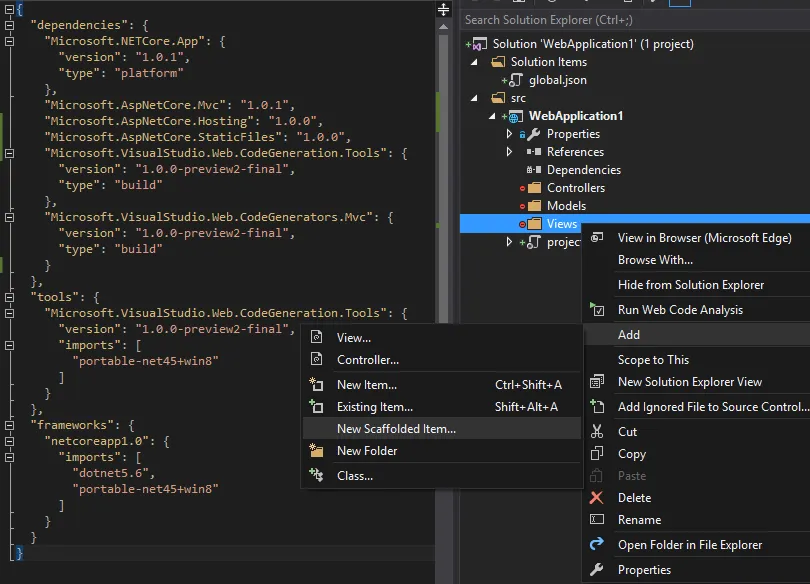This screenshot has height=584, width=810.
Task: Click the Copy icon in context menu
Action: pyautogui.click(x=597, y=453)
